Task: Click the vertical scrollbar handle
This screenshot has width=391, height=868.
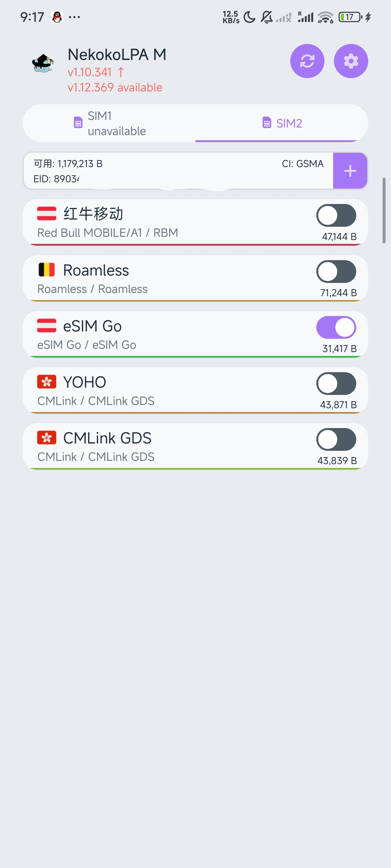Action: point(384,210)
